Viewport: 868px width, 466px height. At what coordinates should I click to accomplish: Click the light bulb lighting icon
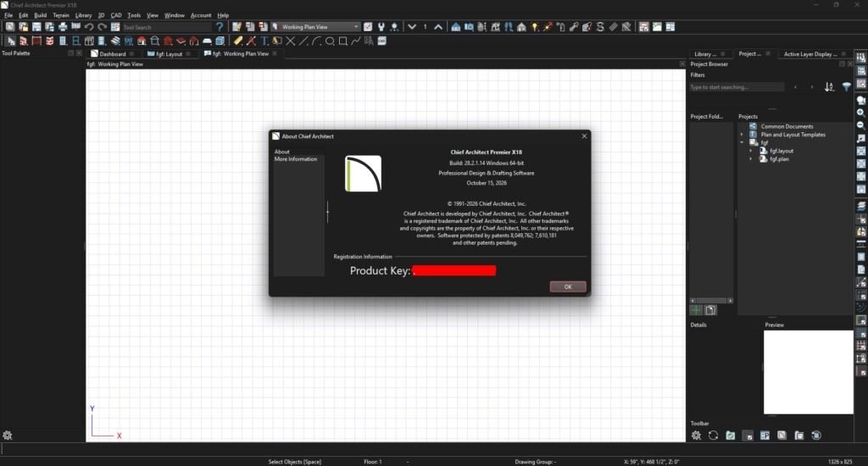[534, 26]
